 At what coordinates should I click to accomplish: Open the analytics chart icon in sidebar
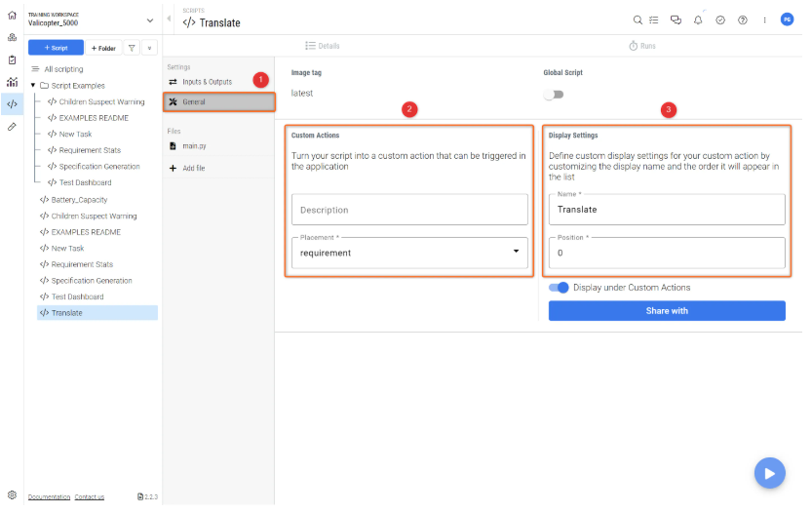pyautogui.click(x=12, y=82)
